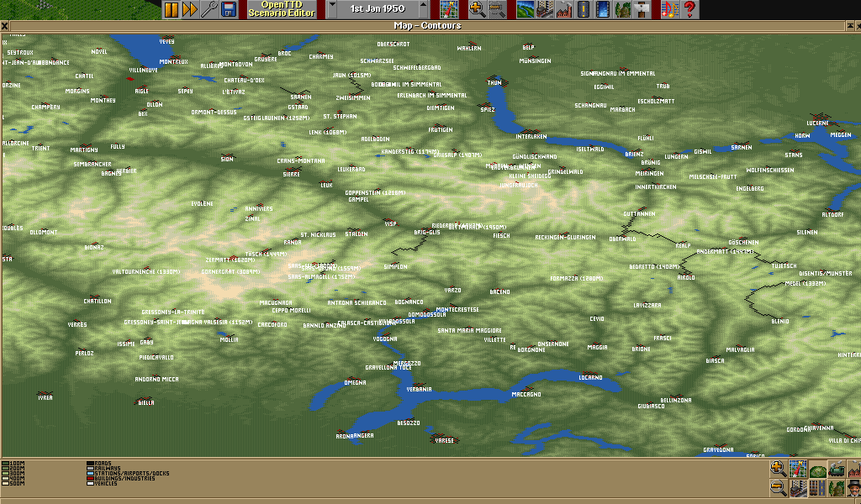861x504 pixels.
Task: Click the 1st Jan 1950 date field
Action: point(378,9)
